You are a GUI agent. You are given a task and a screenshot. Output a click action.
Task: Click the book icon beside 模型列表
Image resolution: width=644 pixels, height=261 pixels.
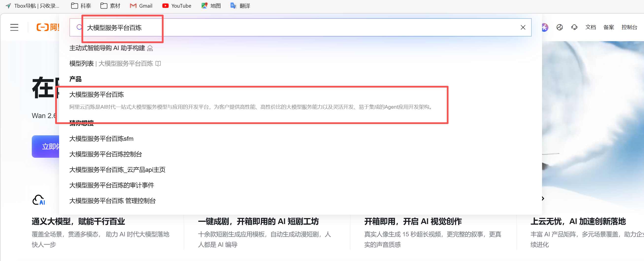158,64
